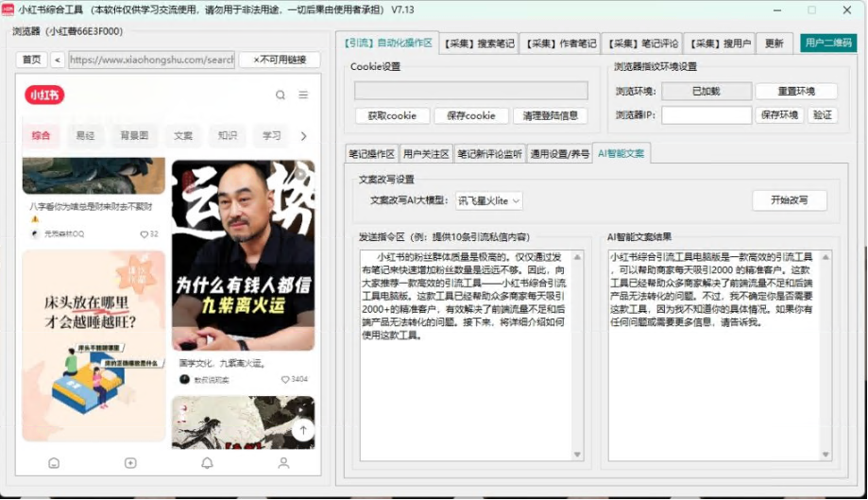Open the 笔记操作区 sub-tab

371,154
